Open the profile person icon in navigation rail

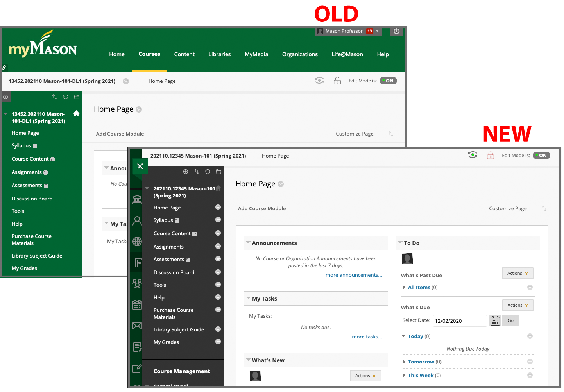[x=137, y=221]
